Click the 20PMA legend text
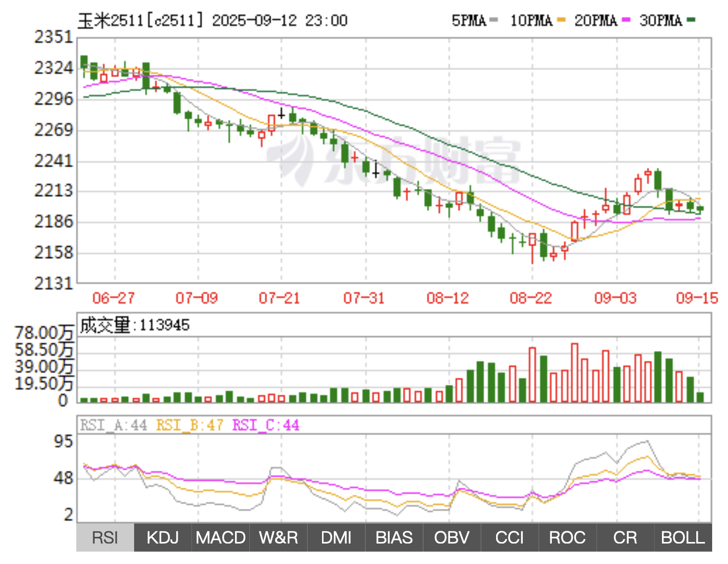728x564 pixels. coord(596,20)
